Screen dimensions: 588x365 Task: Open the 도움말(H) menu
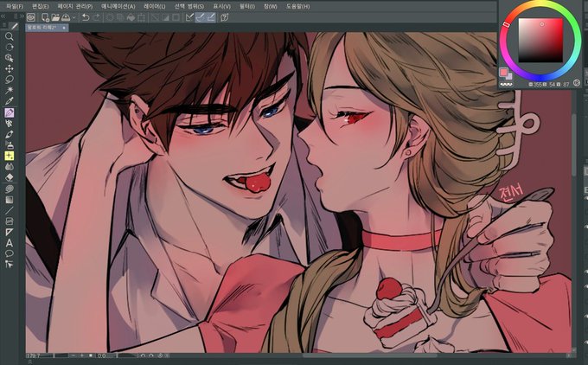click(x=298, y=6)
